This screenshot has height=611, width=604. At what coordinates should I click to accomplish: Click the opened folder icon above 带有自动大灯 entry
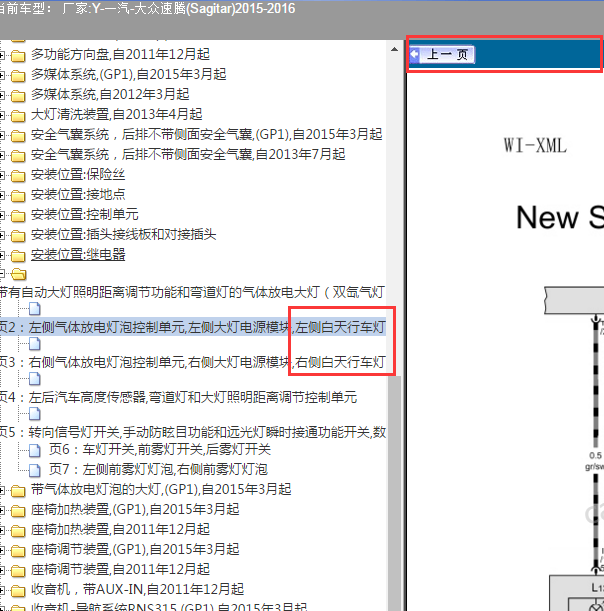coord(19,275)
